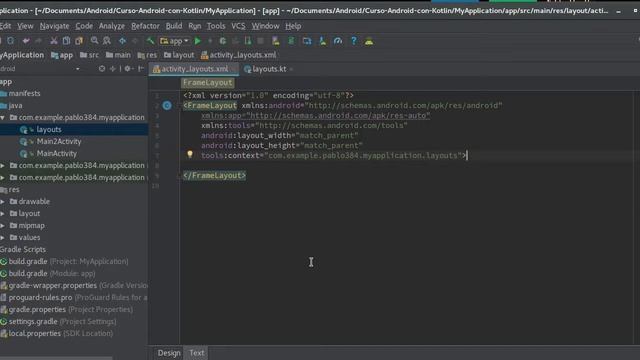Viewport: 640px width, 360px height.
Task: Click the FrameLayout breadcrumb above the editor
Action: click(x=208, y=83)
